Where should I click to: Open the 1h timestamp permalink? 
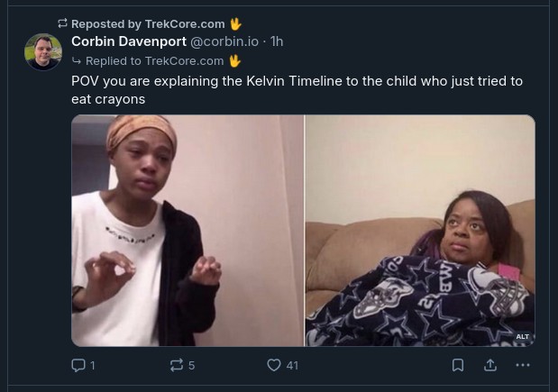tap(277, 41)
